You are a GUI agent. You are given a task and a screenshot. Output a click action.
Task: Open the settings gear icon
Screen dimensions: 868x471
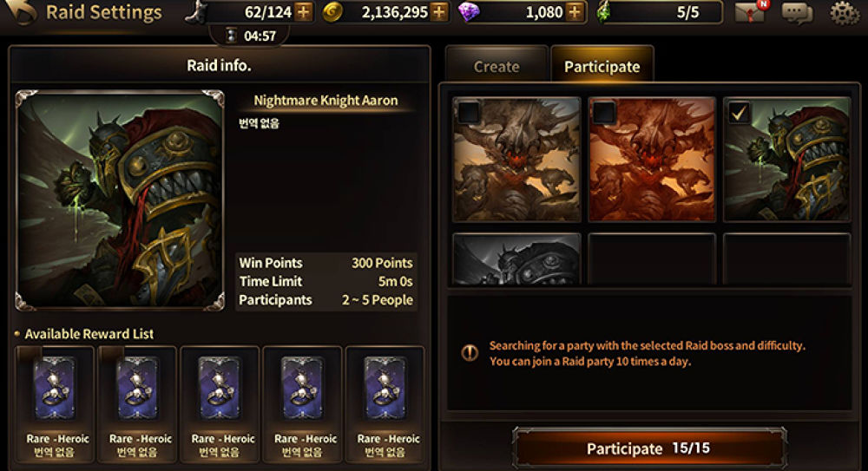coord(845,13)
